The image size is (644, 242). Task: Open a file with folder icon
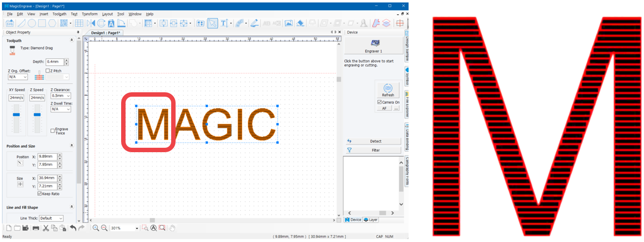(17, 228)
